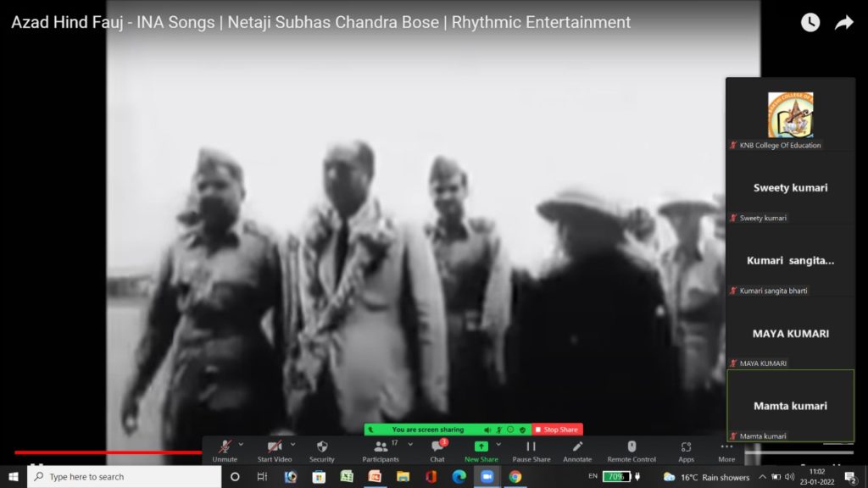Open Task View on the taskbar

[x=263, y=476]
